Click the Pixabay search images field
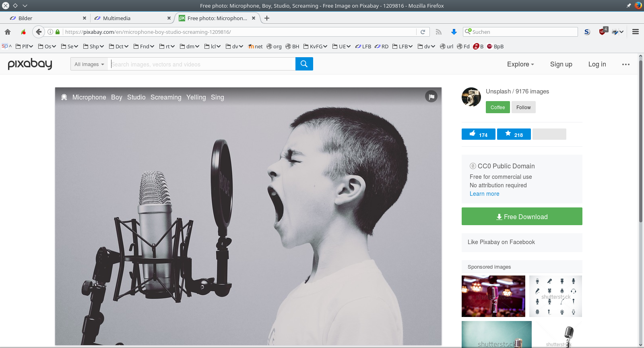 pyautogui.click(x=201, y=64)
